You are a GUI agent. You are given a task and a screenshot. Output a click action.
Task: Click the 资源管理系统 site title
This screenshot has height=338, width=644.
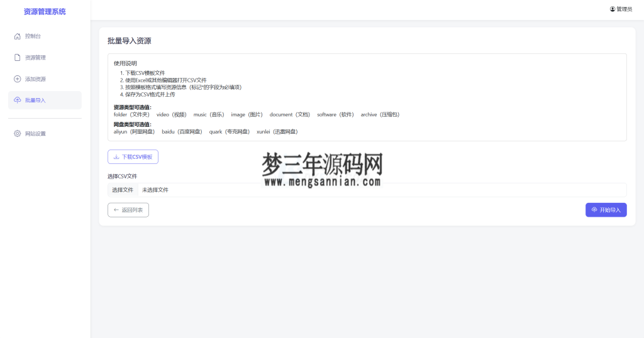tap(45, 11)
